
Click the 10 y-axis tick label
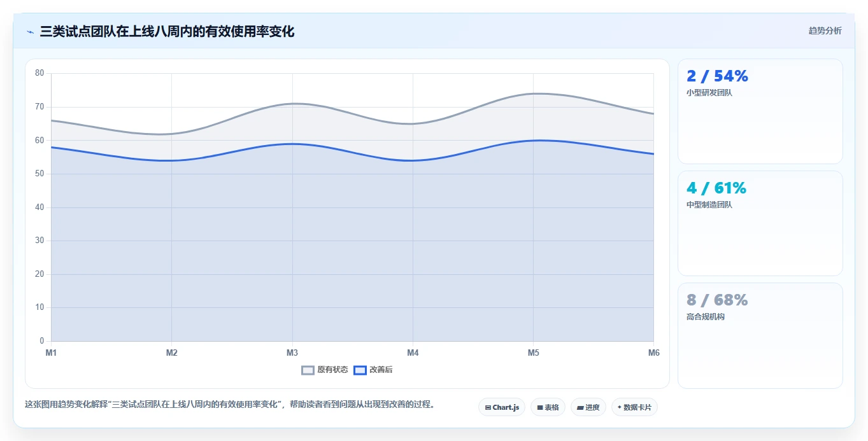[x=39, y=307]
